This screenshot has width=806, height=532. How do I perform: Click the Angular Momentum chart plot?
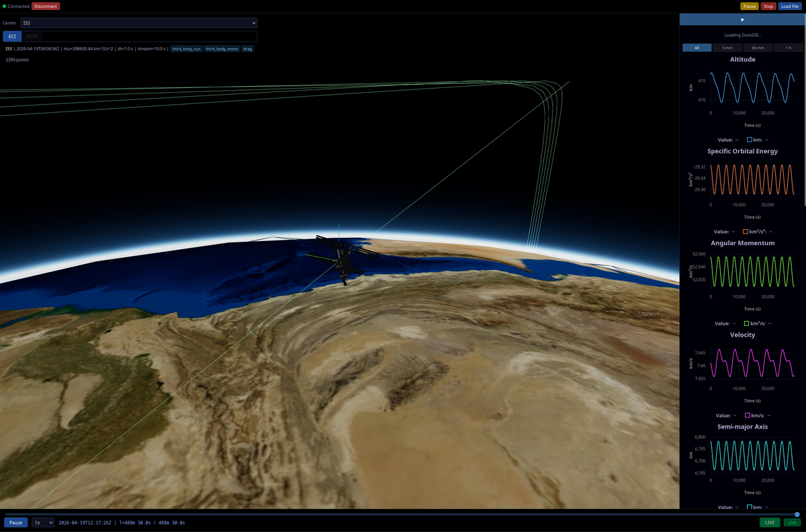point(752,271)
